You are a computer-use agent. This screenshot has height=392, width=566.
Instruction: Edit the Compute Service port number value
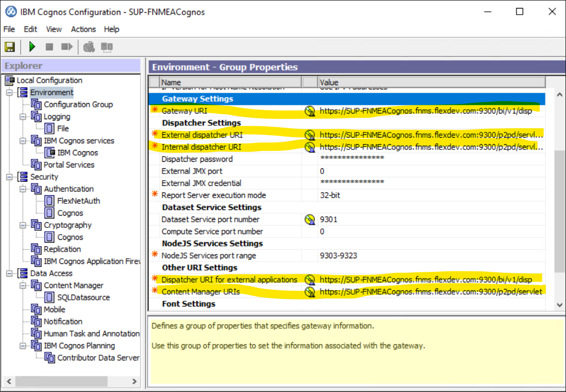click(431, 231)
